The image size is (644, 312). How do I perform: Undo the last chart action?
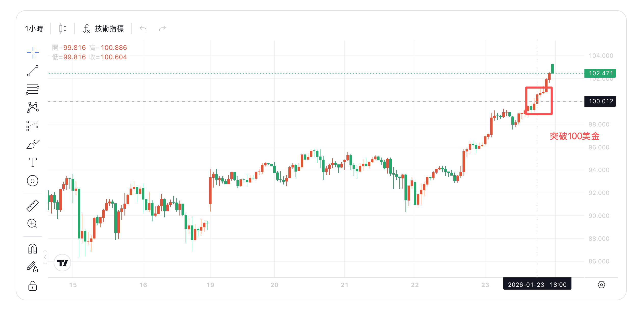(143, 29)
